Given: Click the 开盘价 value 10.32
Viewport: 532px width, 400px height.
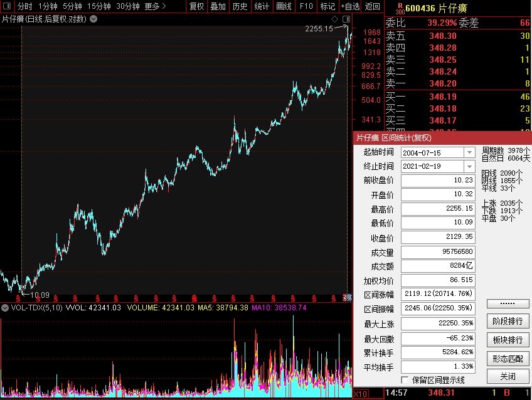Looking at the screenshot, I should (438, 194).
